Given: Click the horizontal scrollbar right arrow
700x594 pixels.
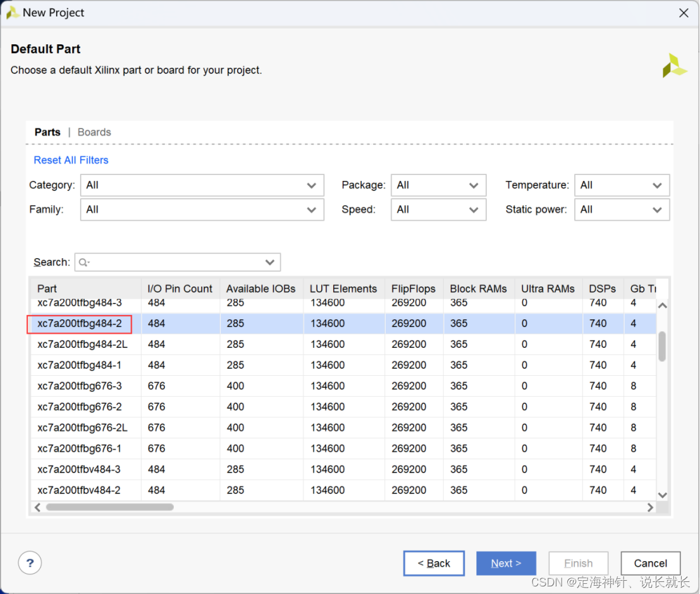Looking at the screenshot, I should pos(650,507).
